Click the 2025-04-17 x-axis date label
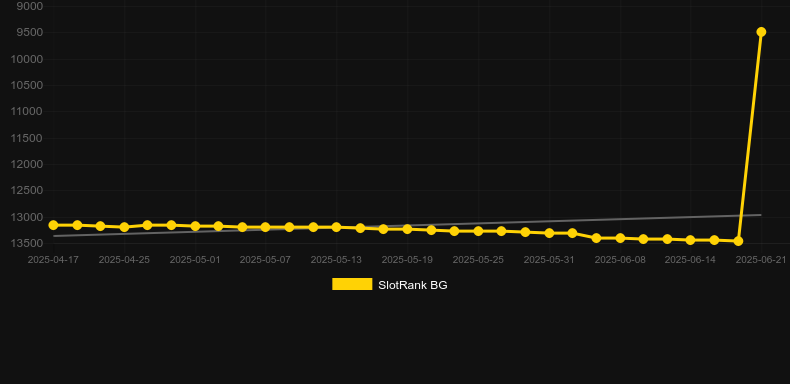The image size is (790, 384). click(x=53, y=260)
